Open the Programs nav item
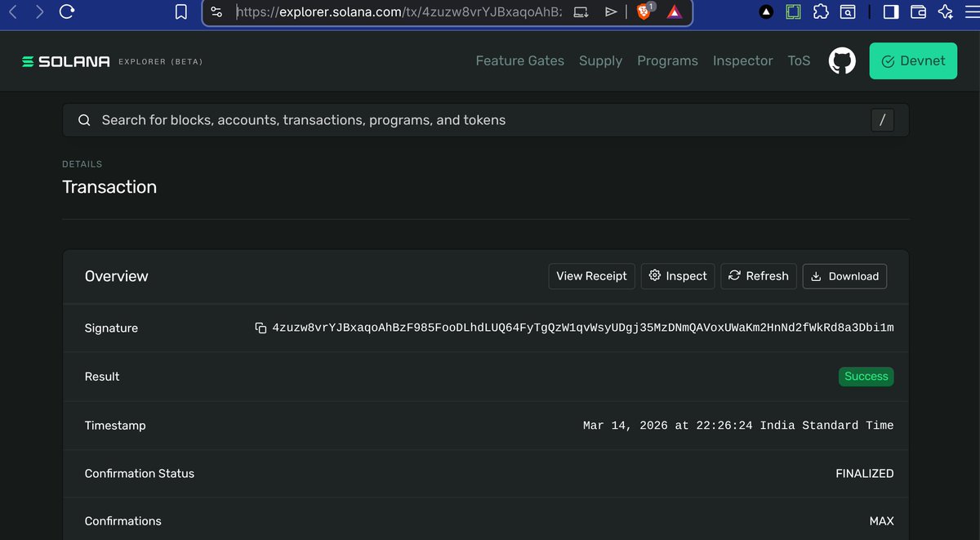980x540 pixels. tap(667, 60)
